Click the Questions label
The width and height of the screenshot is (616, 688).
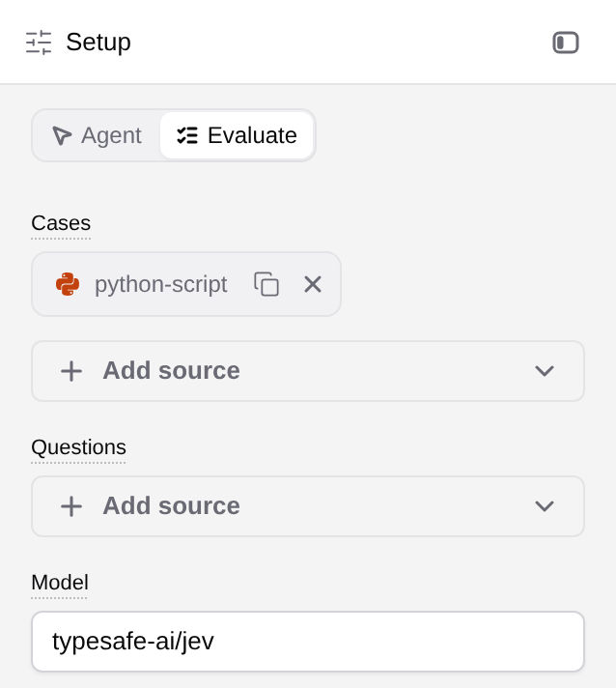78,447
